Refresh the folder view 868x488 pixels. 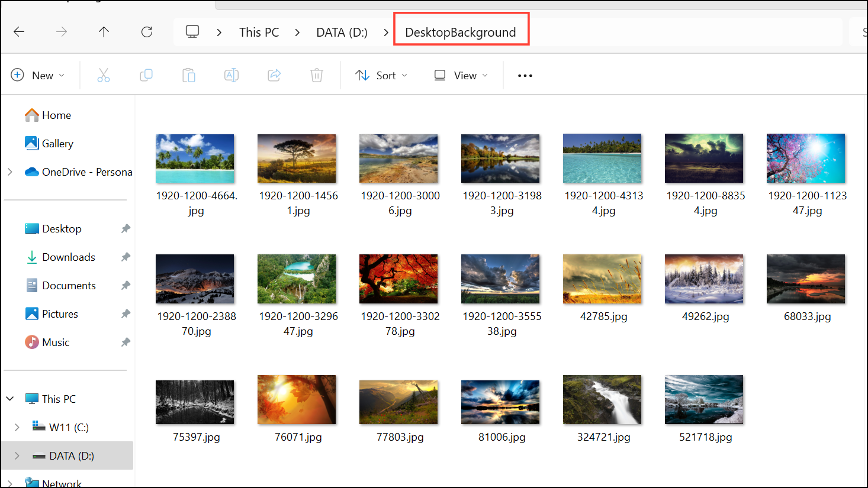pyautogui.click(x=147, y=32)
